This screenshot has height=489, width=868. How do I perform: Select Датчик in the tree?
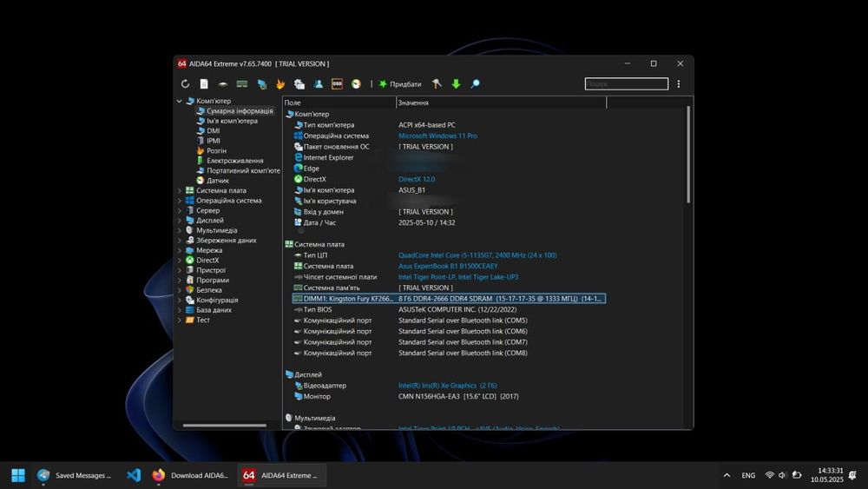point(218,181)
